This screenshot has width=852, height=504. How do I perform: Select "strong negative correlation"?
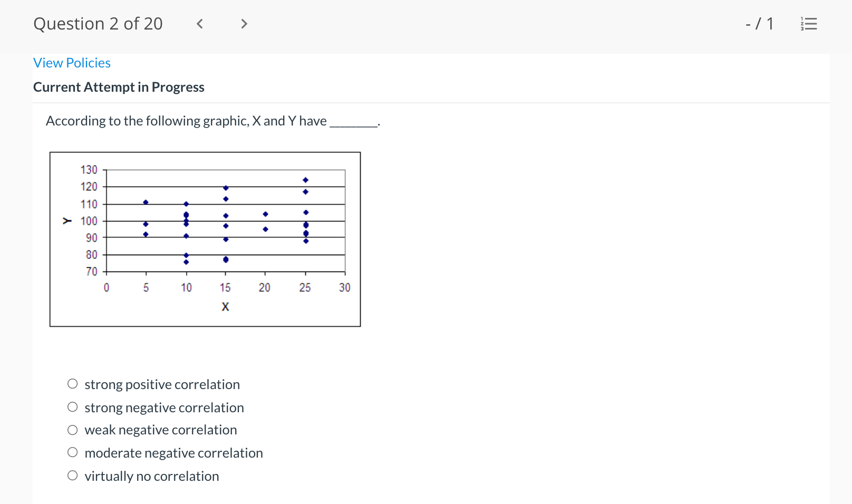72,406
